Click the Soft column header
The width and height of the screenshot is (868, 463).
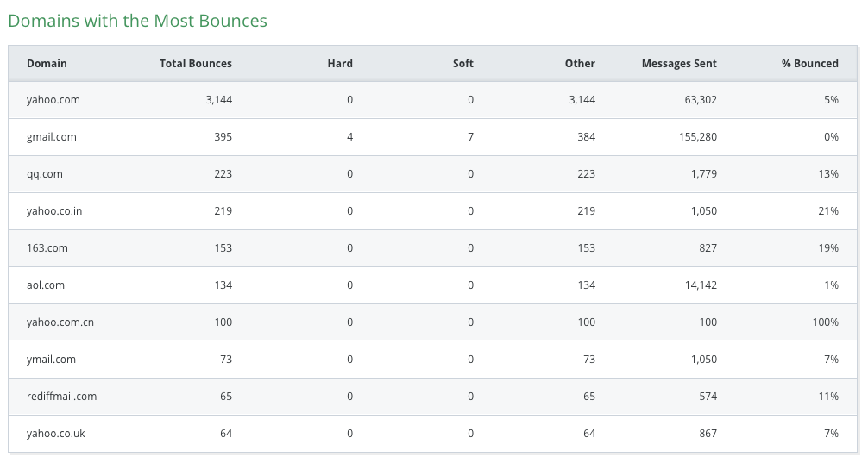(462, 63)
